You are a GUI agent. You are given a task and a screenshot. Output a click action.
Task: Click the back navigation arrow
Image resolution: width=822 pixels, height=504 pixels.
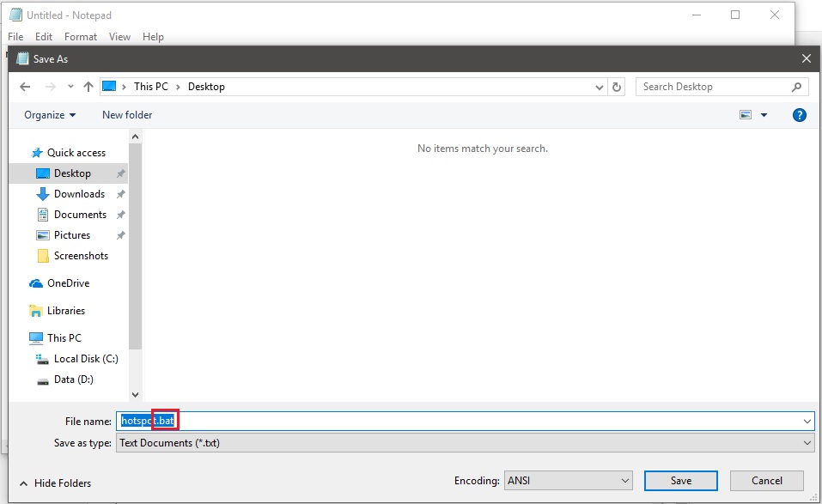pyautogui.click(x=25, y=86)
